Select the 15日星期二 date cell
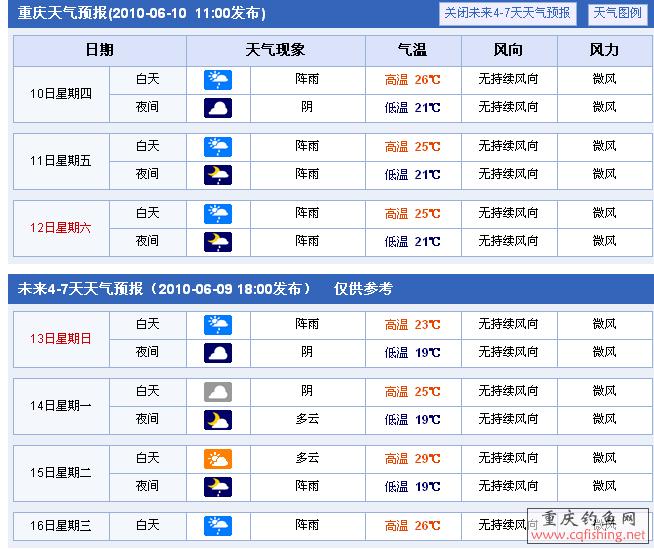Screen dimensions: 654x549 [61, 473]
